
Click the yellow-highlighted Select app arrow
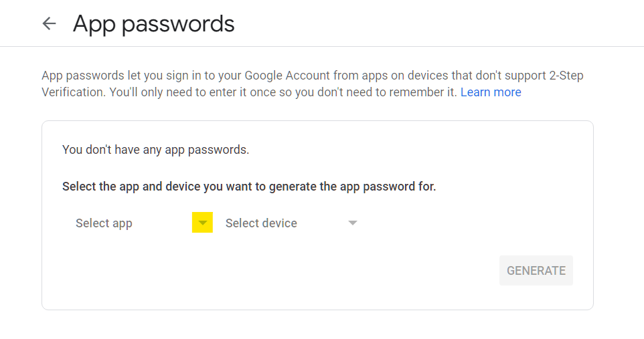(x=202, y=223)
